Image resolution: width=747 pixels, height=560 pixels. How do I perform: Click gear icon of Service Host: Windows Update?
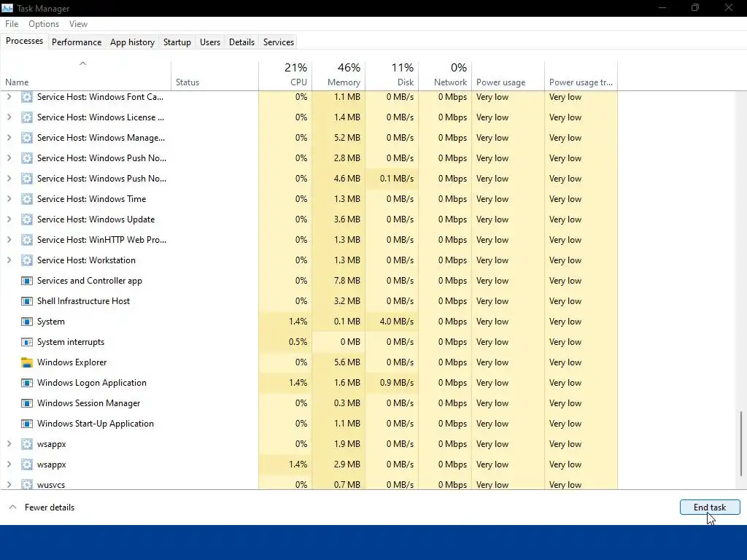(27, 219)
